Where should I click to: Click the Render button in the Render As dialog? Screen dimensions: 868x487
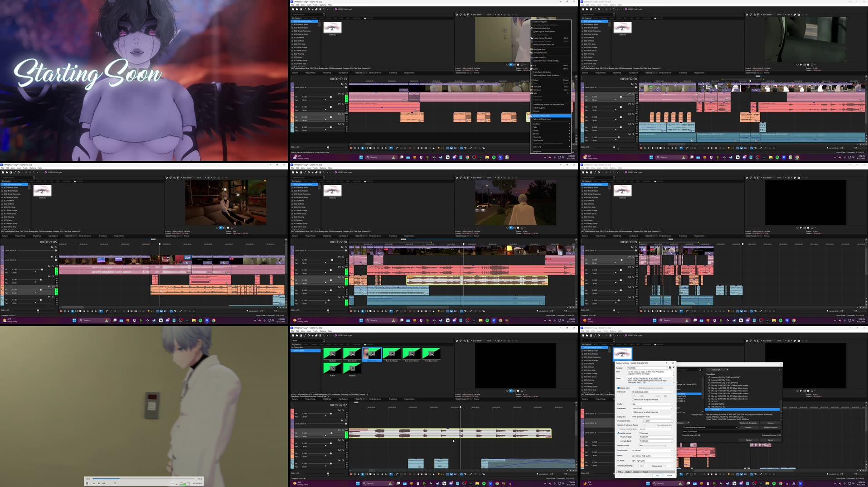(749, 440)
